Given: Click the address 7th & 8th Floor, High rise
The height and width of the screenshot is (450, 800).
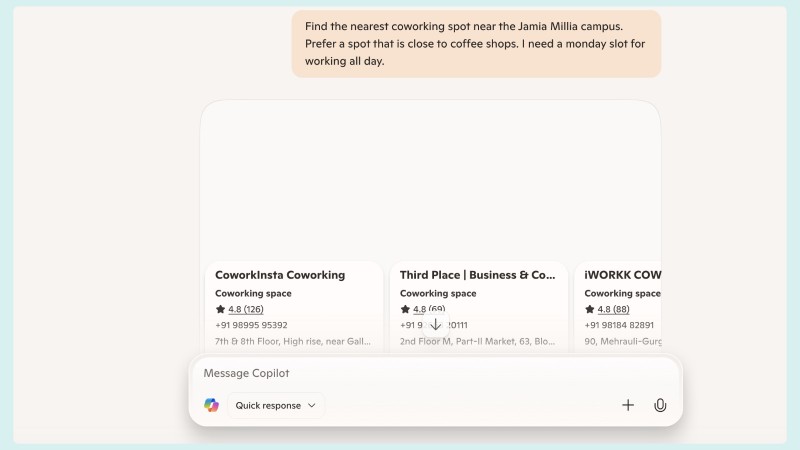Looking at the screenshot, I should pos(293,341).
